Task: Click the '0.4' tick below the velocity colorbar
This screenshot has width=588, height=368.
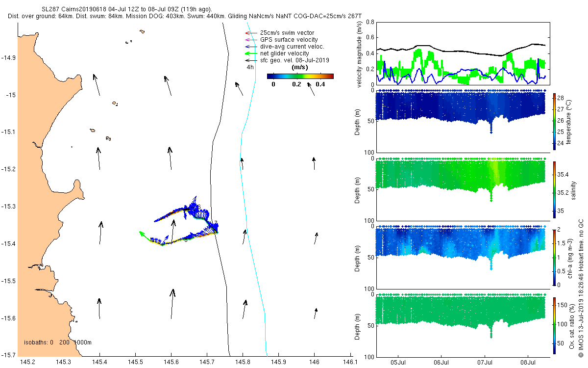Action: coord(320,84)
